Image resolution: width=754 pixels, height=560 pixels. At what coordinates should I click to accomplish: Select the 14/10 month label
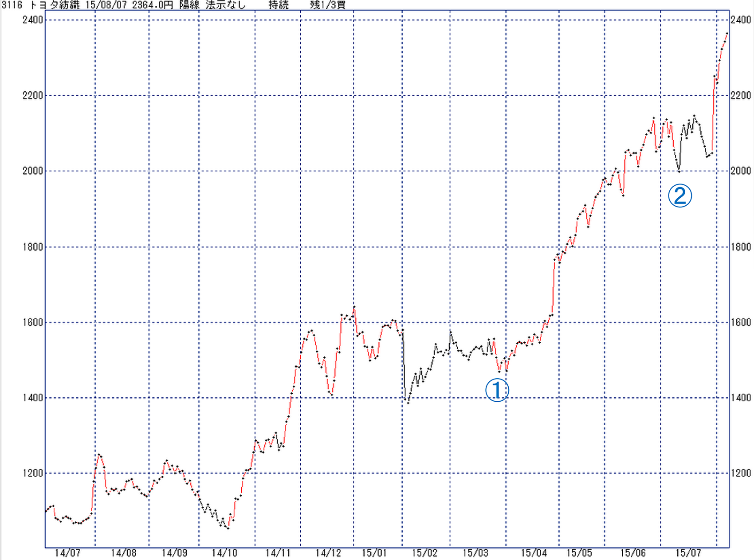pyautogui.click(x=224, y=553)
